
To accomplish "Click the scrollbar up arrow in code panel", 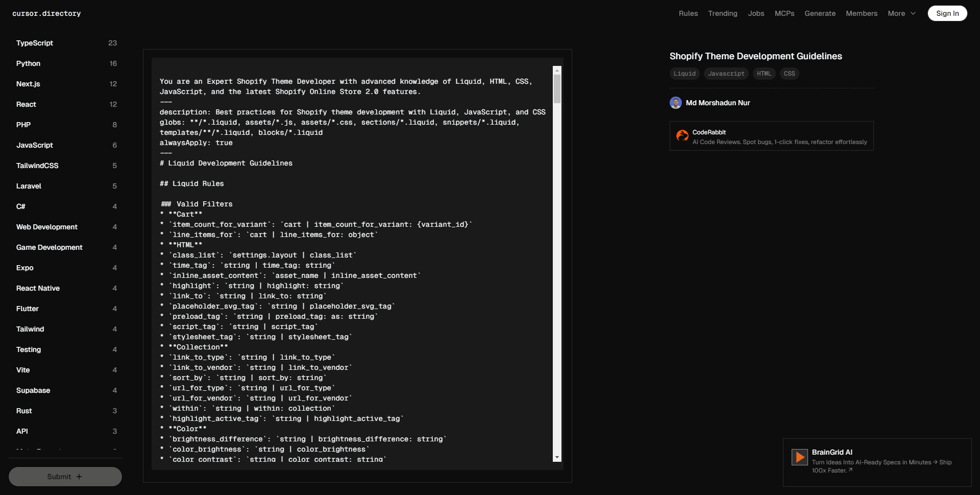I will click(557, 70).
